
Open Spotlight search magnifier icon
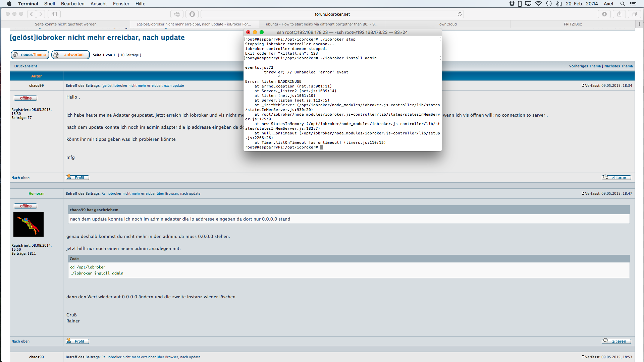click(623, 4)
